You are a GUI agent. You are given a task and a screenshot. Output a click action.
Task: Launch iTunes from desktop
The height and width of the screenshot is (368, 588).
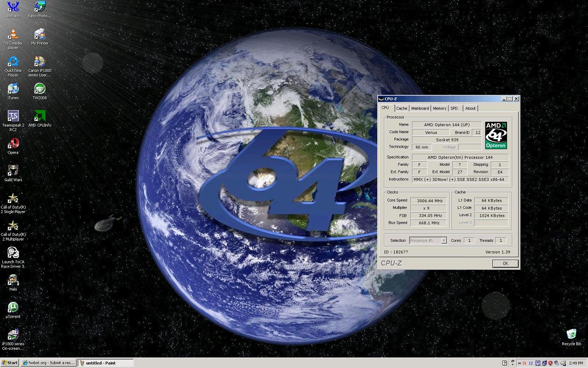point(13,92)
